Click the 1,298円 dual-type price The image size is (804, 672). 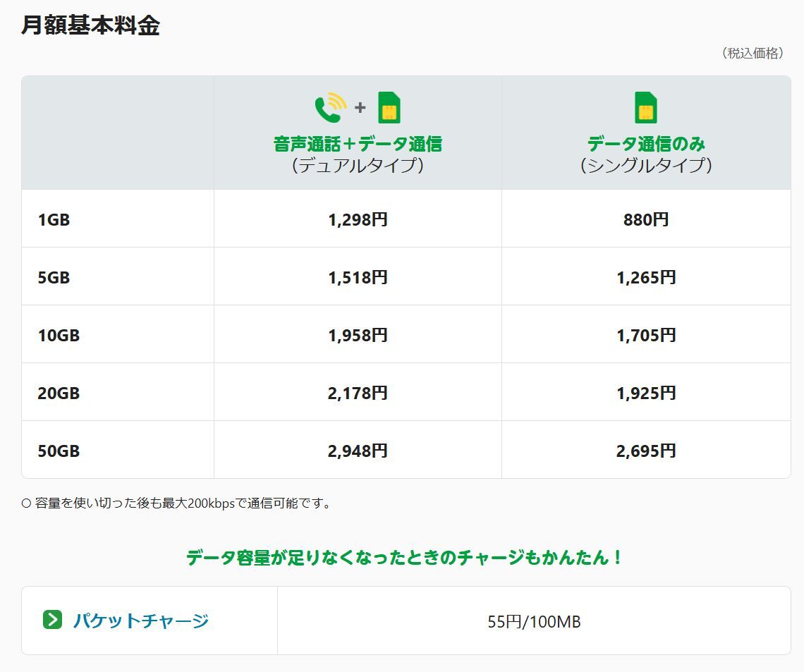click(x=358, y=219)
